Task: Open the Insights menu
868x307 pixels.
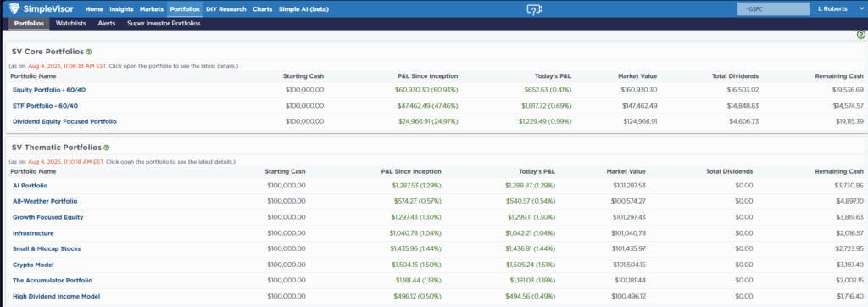Action: click(x=121, y=9)
